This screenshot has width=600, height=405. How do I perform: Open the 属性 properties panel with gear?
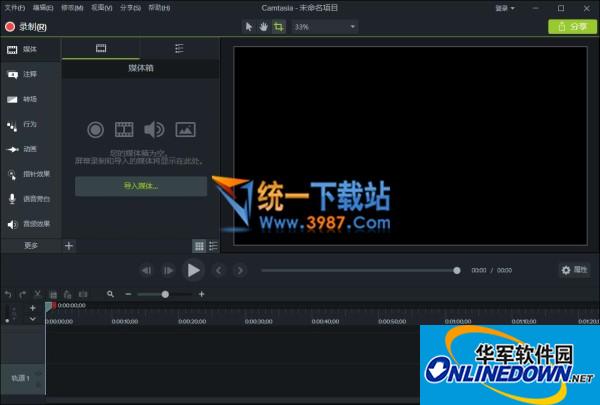574,270
